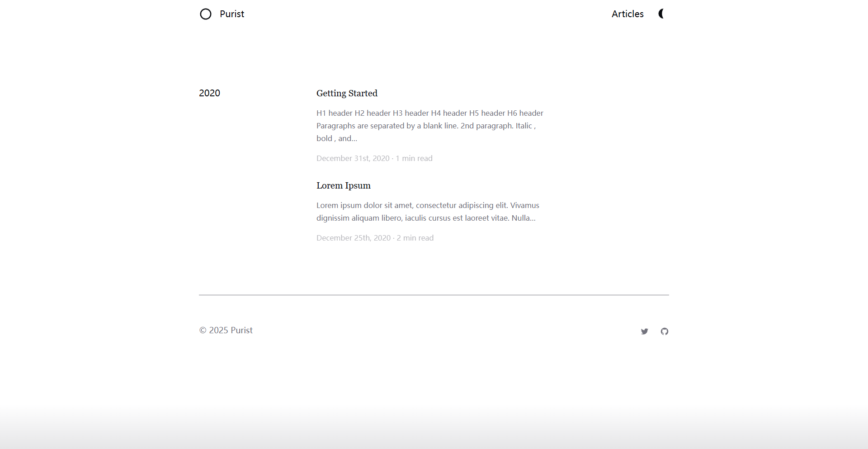
Task: Open the Twitter icon in footer
Action: tap(645, 331)
